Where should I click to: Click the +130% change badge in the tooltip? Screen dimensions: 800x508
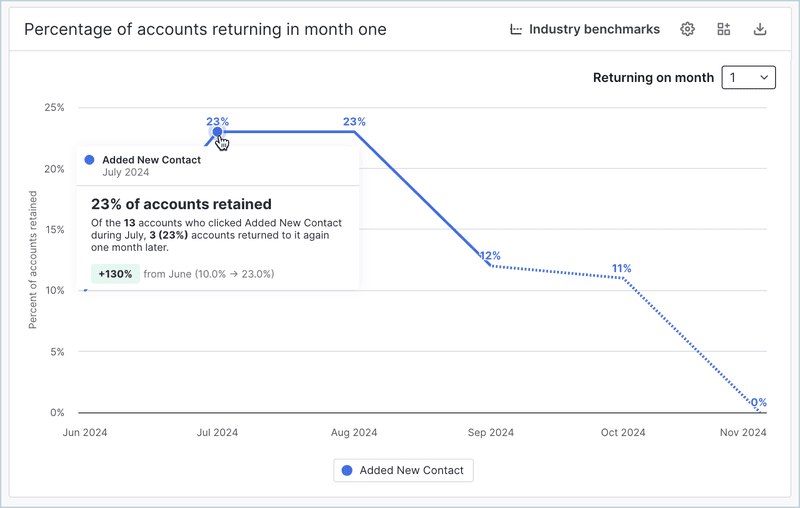coord(115,273)
